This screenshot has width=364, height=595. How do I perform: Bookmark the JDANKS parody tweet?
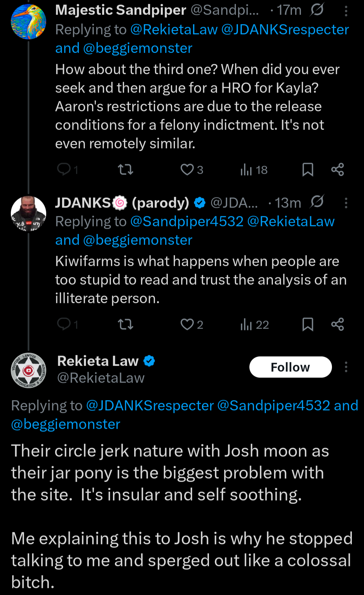click(308, 324)
